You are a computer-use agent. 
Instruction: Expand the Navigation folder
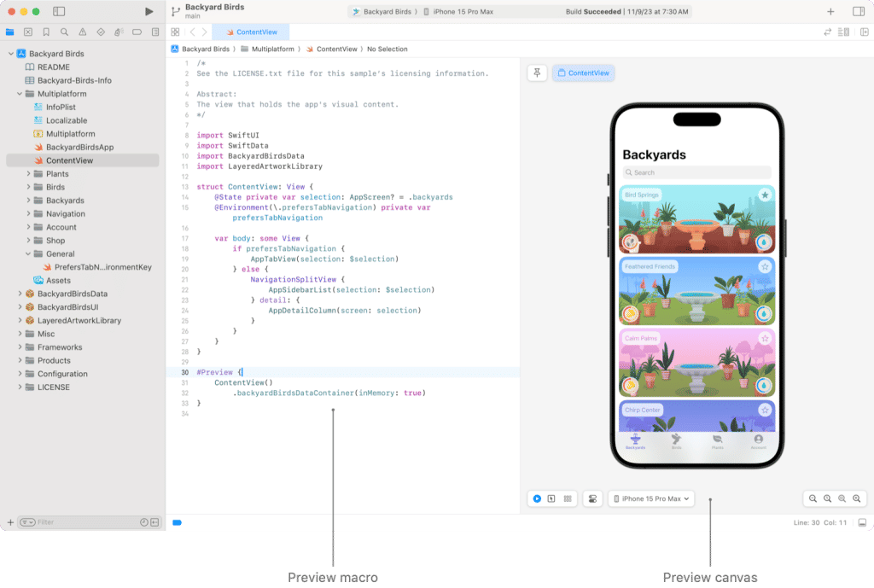point(28,214)
